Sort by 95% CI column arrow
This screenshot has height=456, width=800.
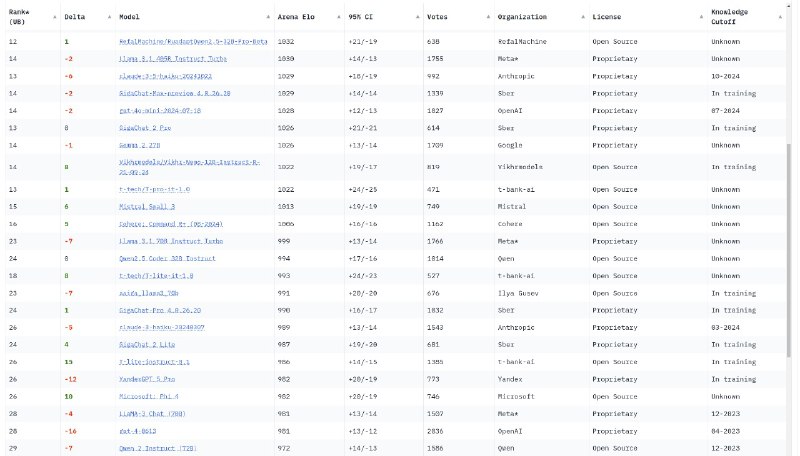(417, 17)
